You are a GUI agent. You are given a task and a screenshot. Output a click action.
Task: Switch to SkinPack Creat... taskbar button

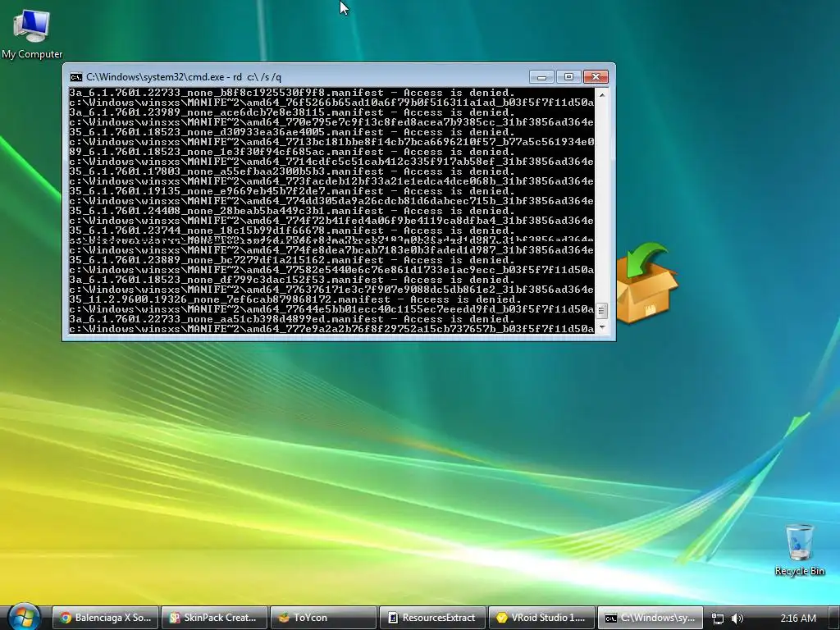pos(214,618)
